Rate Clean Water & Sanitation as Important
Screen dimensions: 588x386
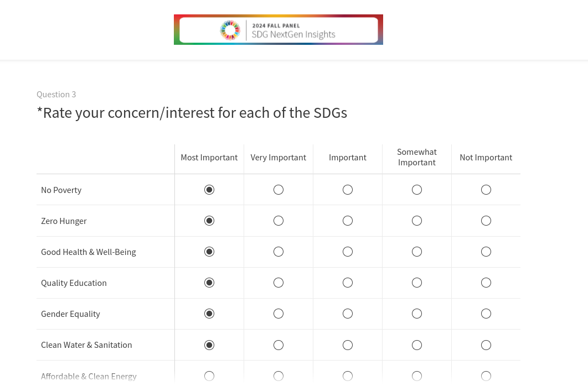click(348, 345)
